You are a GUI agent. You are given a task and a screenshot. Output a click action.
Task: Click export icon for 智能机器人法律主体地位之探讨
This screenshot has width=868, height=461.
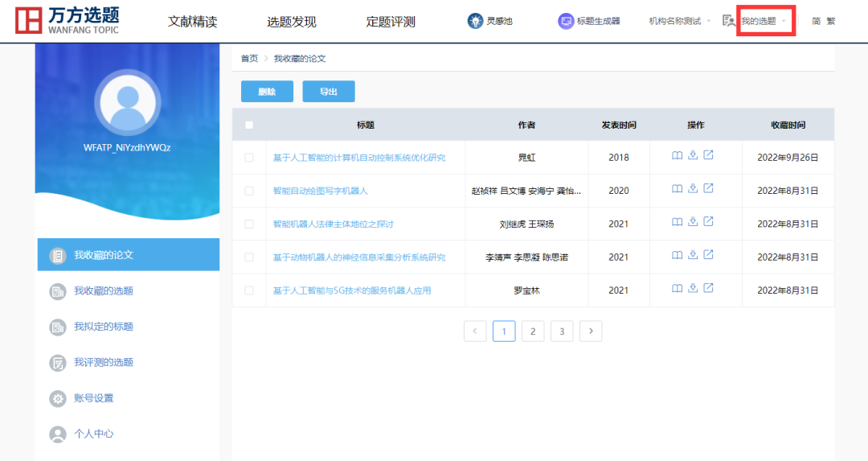point(708,222)
